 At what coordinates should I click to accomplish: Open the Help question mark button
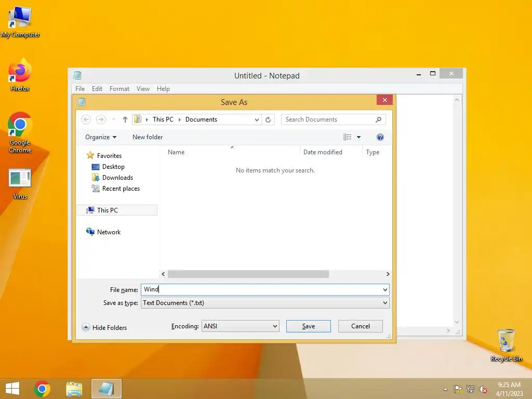point(380,137)
